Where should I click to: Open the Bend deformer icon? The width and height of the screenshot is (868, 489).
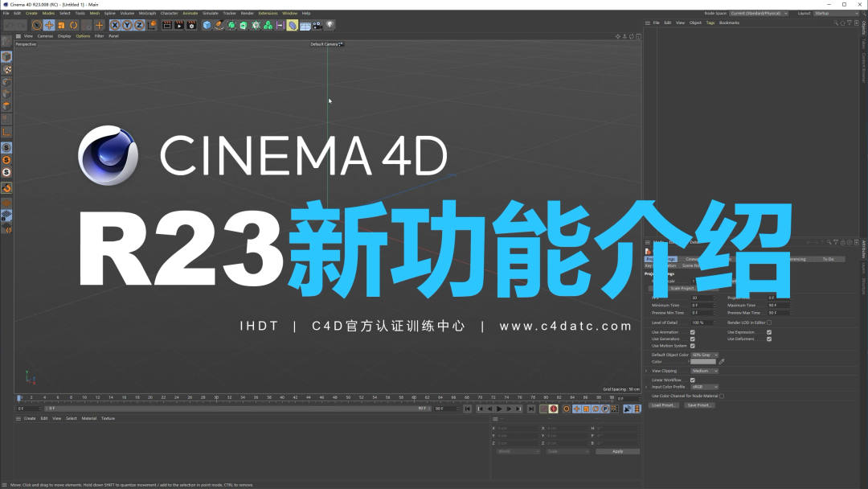[x=293, y=25]
